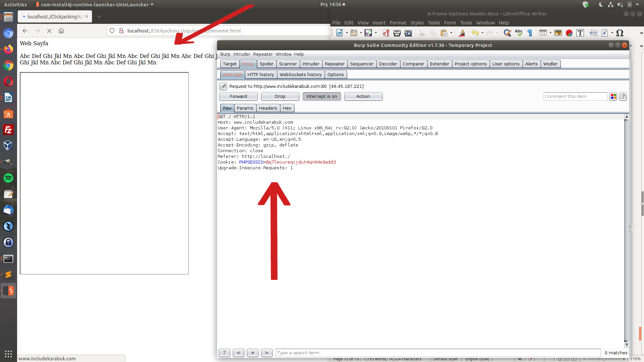Open Burp highlight color picker
This screenshot has height=362, width=644.
coord(613,97)
